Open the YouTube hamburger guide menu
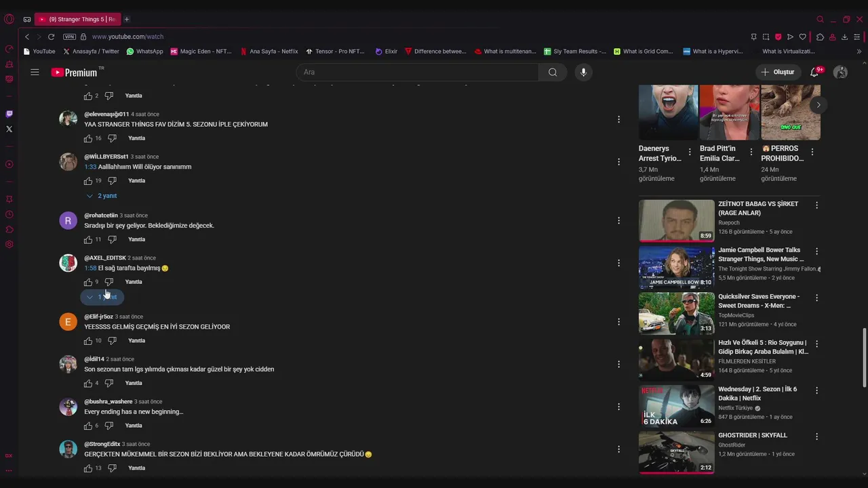The width and height of the screenshot is (868, 488). [x=35, y=72]
